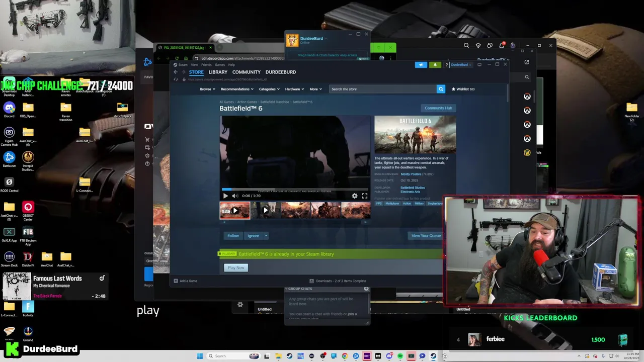The image size is (644, 362).
Task: Toggle fullscreen on the trailer video
Action: click(x=365, y=196)
